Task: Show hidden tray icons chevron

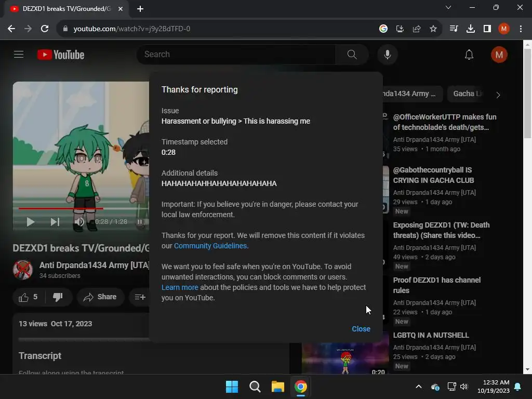Action: 419,387
